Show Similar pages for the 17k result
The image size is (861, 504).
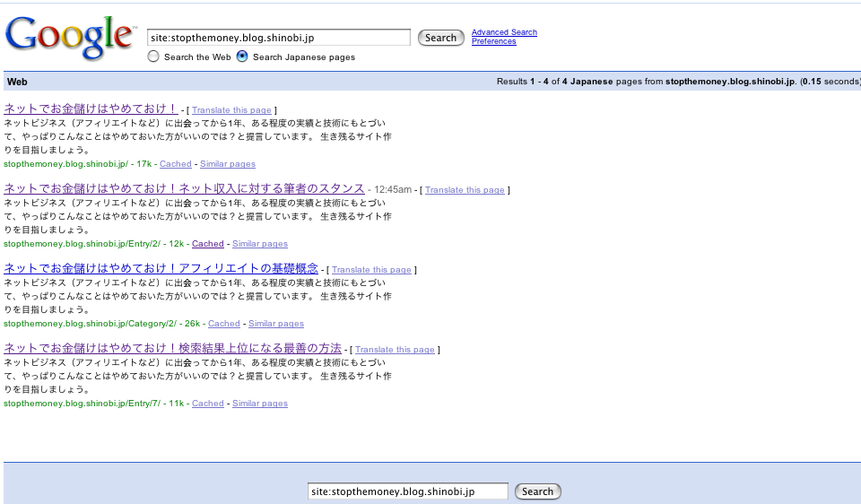click(228, 163)
